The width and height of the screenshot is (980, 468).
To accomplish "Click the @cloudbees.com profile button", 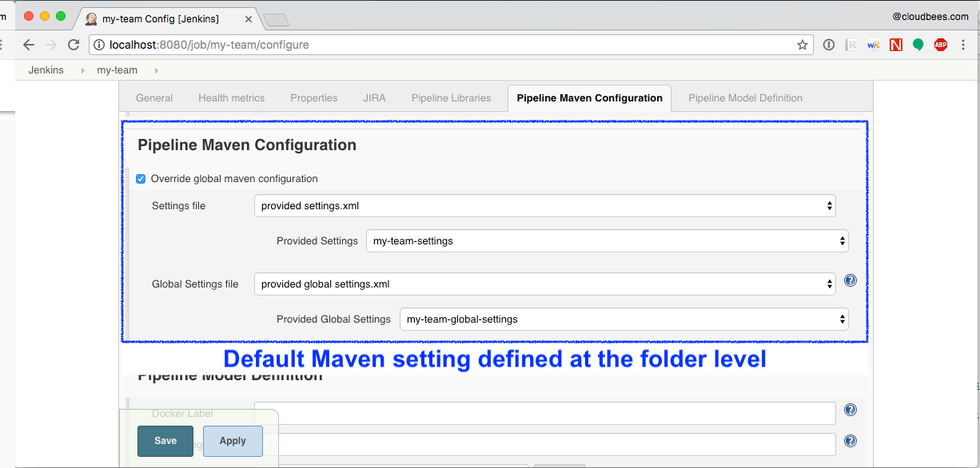I will pos(930,16).
